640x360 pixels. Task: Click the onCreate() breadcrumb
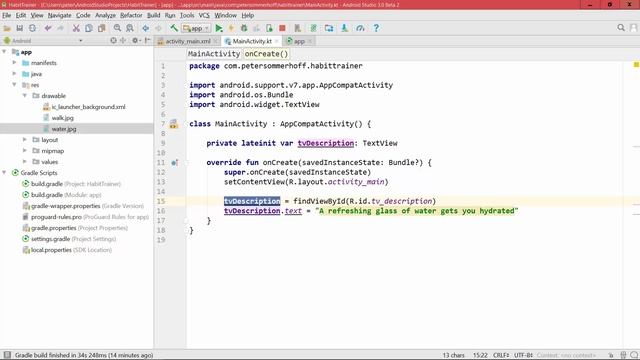click(266, 54)
